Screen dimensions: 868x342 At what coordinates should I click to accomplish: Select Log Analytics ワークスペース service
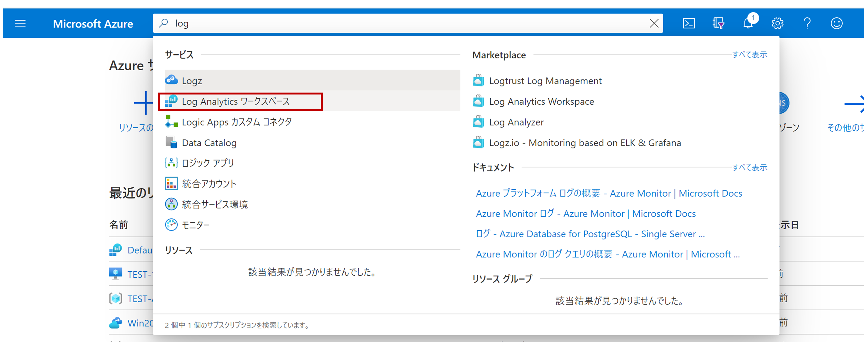click(235, 101)
